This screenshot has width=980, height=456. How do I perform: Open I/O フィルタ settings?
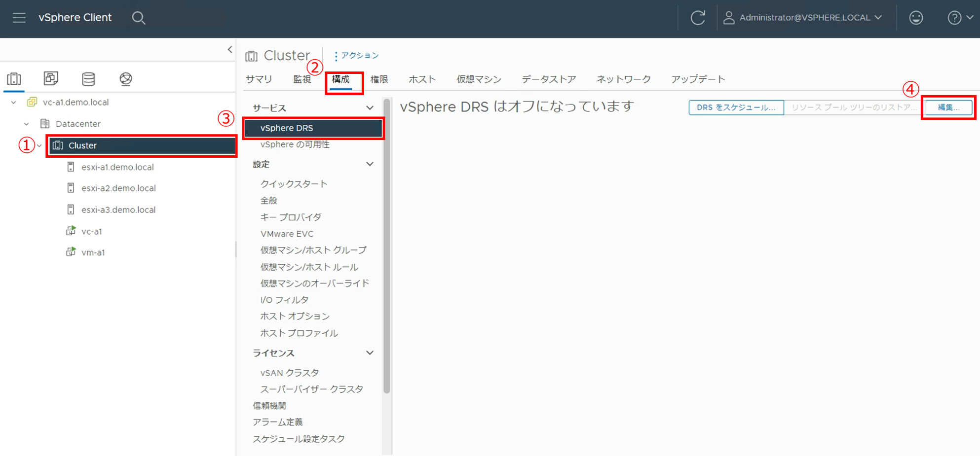pyautogui.click(x=284, y=300)
